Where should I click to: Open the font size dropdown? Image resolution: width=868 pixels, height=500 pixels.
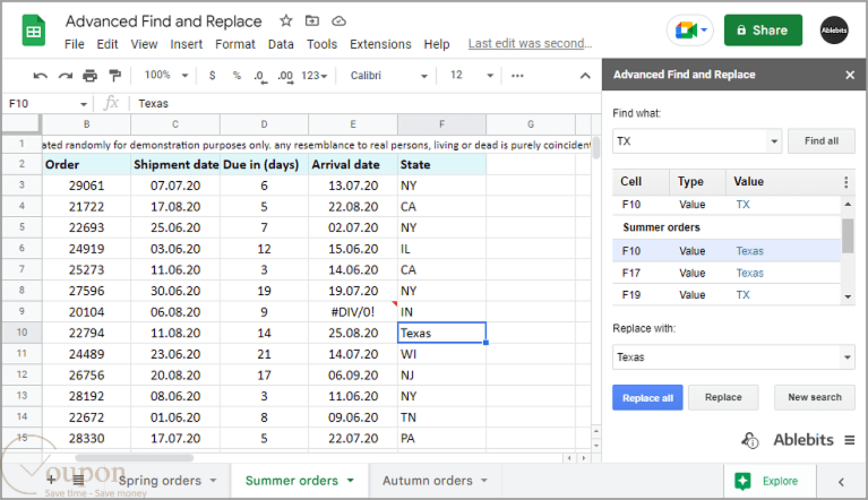pos(471,75)
